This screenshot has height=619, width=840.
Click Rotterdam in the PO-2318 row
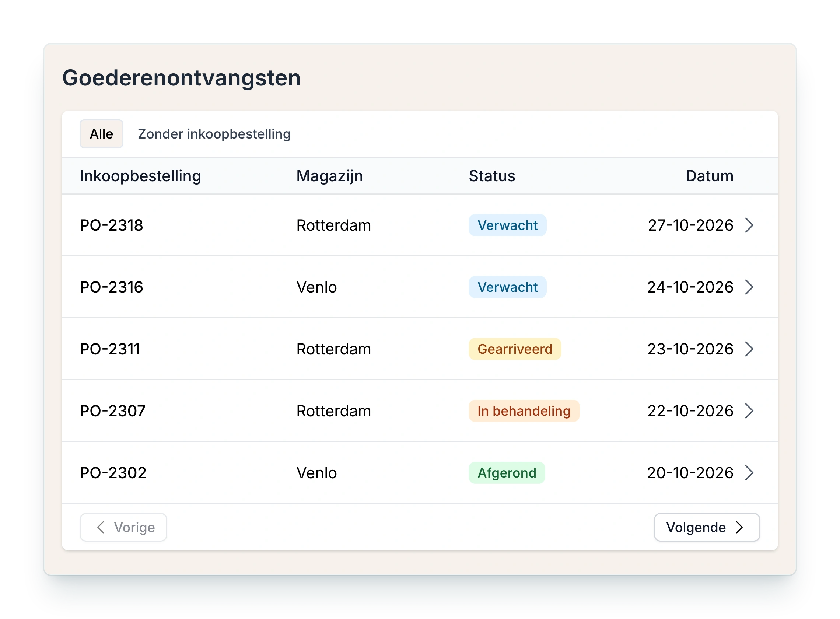pyautogui.click(x=333, y=225)
